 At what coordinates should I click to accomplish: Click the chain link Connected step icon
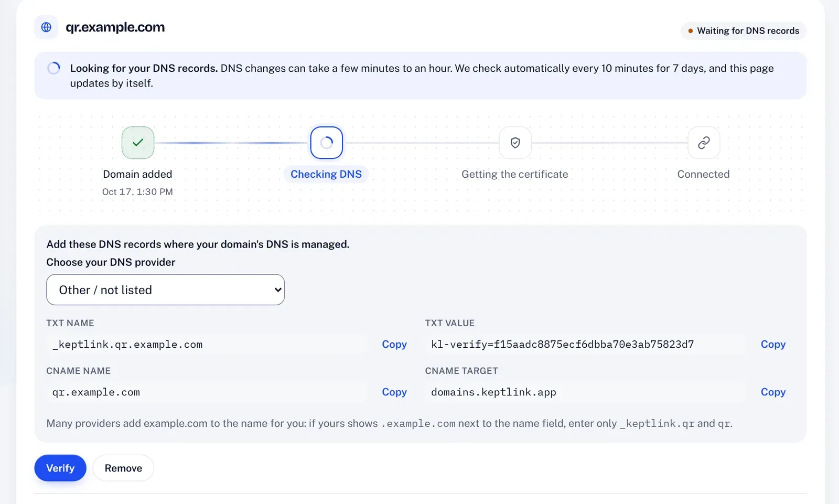point(704,143)
